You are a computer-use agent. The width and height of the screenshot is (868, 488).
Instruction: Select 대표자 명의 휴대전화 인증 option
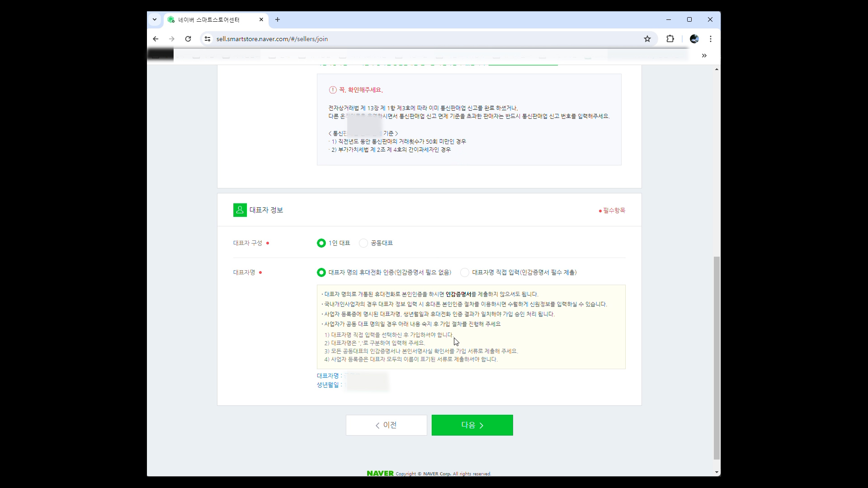[321, 272]
